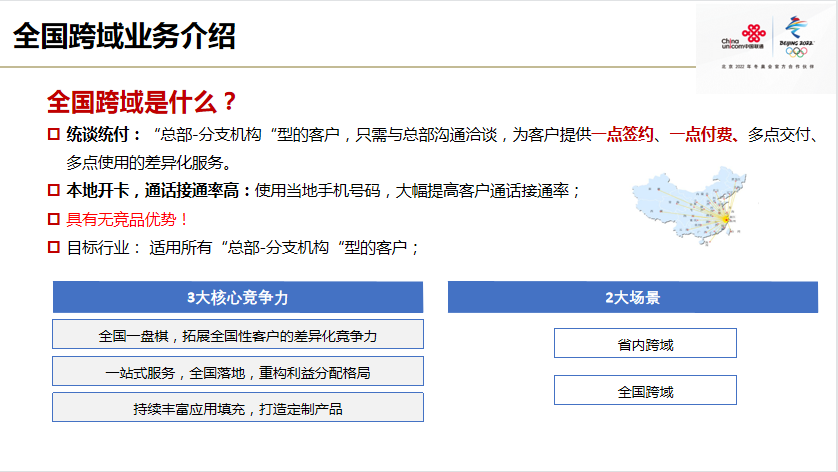Click the red heading 全国跨域是什么？
This screenshot has width=838, height=472.
(142, 102)
